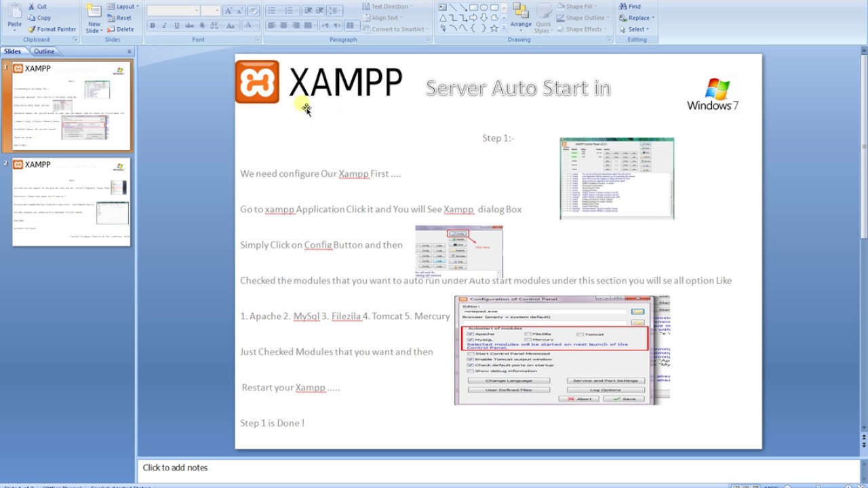Pick the Isosceles Triangle shape
Viewport: 868px width, 488px height.
click(x=442, y=18)
